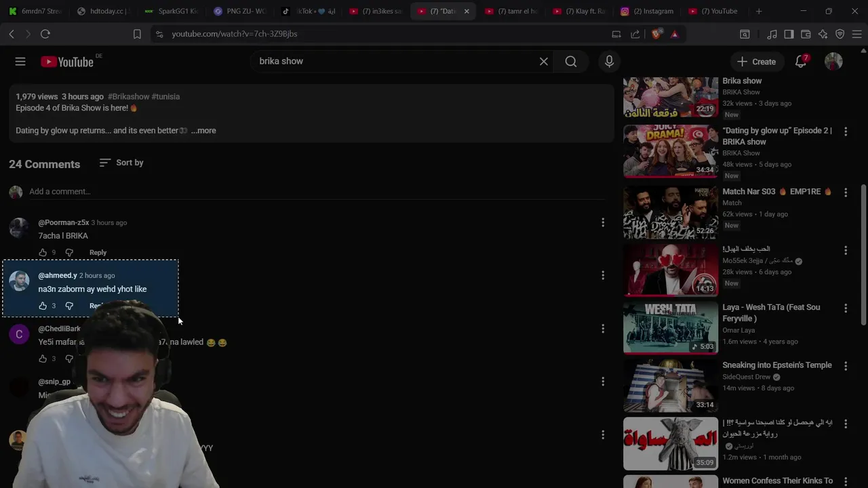Open 'Dating by glow up' Episode 2 title

(x=777, y=136)
